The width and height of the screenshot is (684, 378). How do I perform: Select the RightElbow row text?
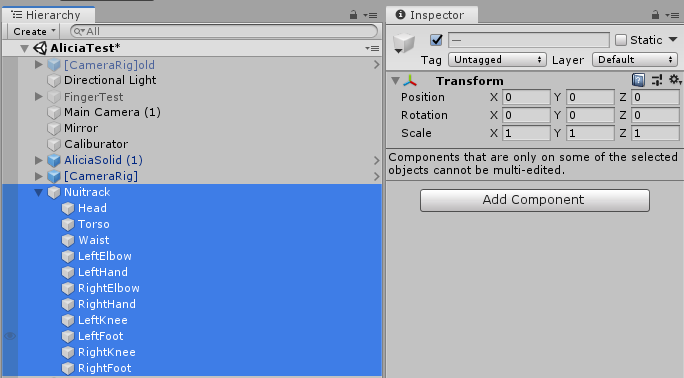click(109, 288)
